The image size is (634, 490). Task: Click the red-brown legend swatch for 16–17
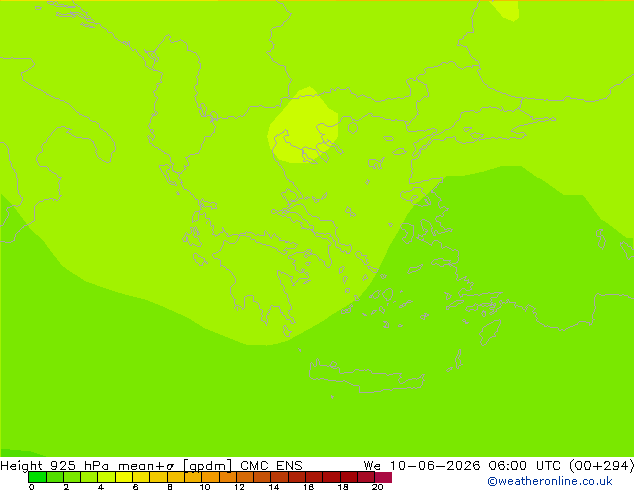pyautogui.click(x=314, y=477)
